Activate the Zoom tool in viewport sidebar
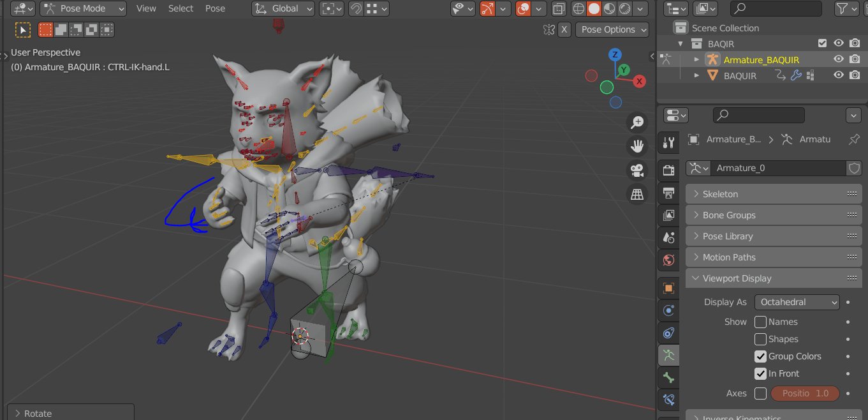 (637, 122)
